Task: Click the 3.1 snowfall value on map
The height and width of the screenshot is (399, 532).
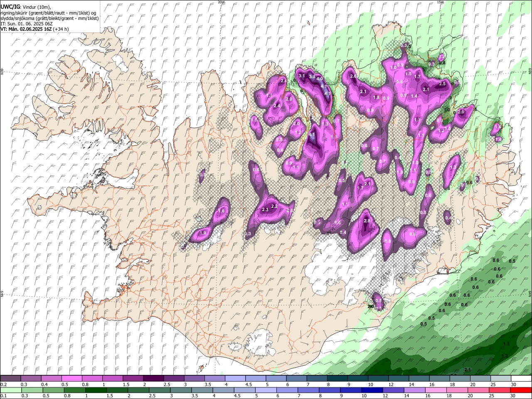Action: (x=302, y=76)
